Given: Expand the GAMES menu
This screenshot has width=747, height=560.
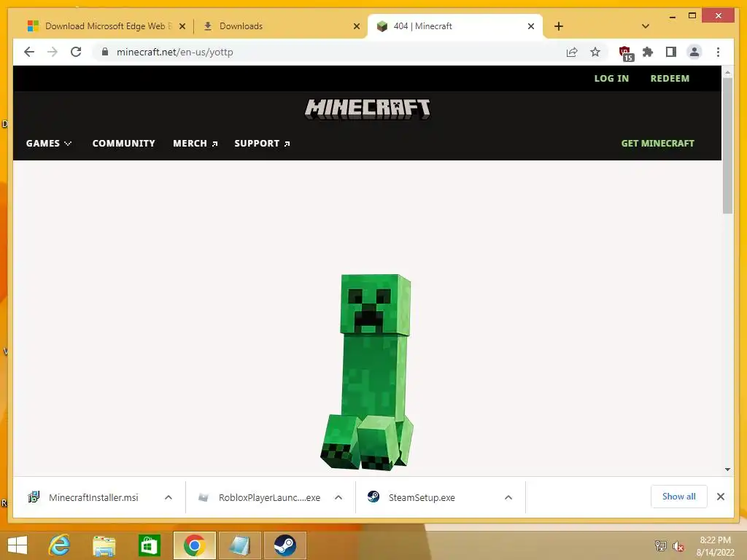Looking at the screenshot, I should [x=49, y=144].
